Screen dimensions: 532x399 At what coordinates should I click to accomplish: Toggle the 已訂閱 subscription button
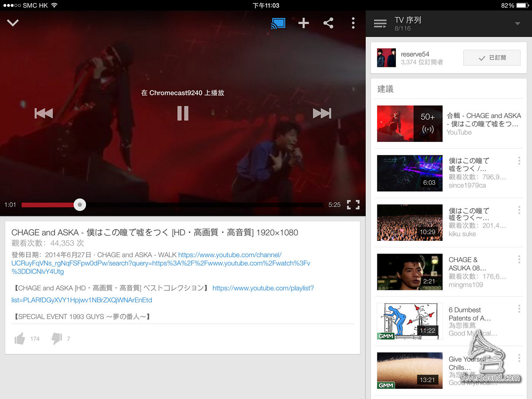[x=492, y=58]
